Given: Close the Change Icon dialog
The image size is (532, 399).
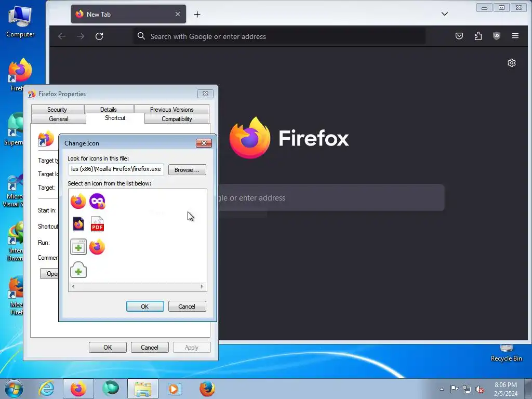Looking at the screenshot, I should point(204,143).
